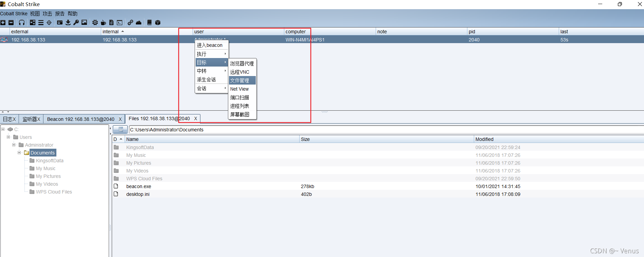Click the chain link host file icon
This screenshot has width=644, height=257.
(x=130, y=22)
